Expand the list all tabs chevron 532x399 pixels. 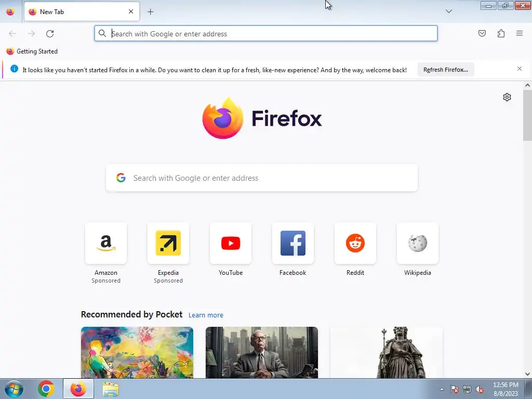click(448, 11)
